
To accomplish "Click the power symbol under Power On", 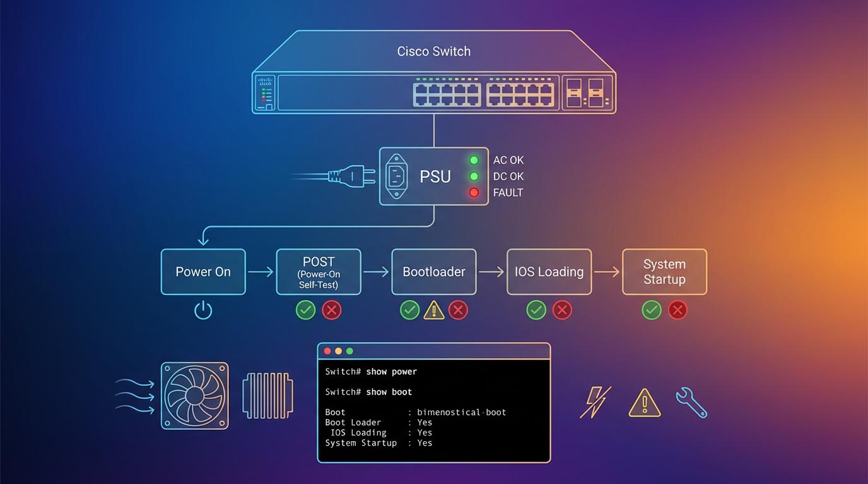I will pyautogui.click(x=203, y=310).
